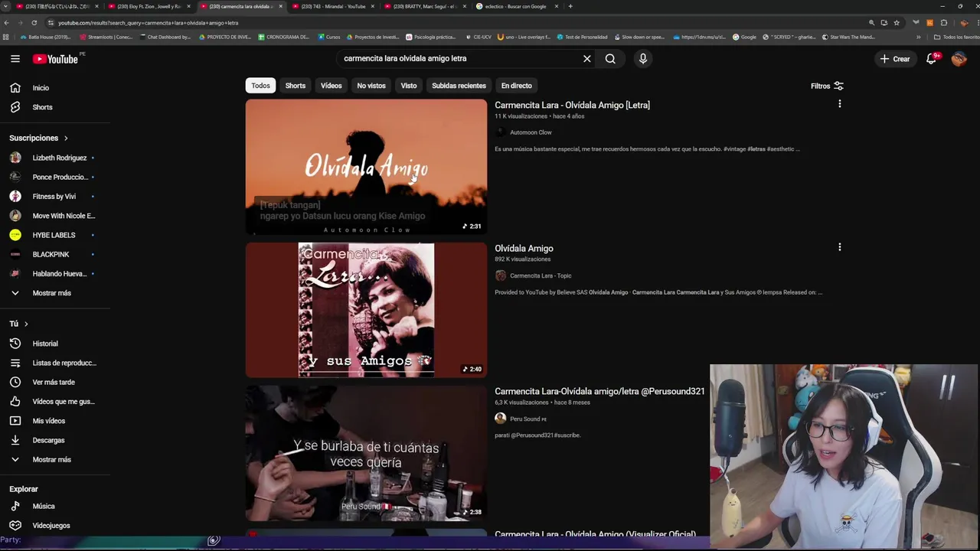Select the Visto filter chip
This screenshot has height=551, width=980.
(x=409, y=86)
